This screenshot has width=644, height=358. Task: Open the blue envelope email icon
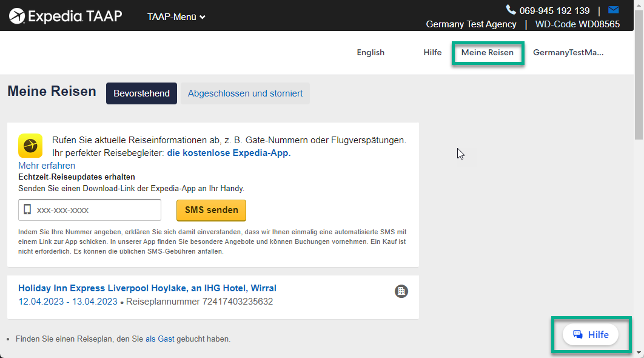click(x=613, y=10)
